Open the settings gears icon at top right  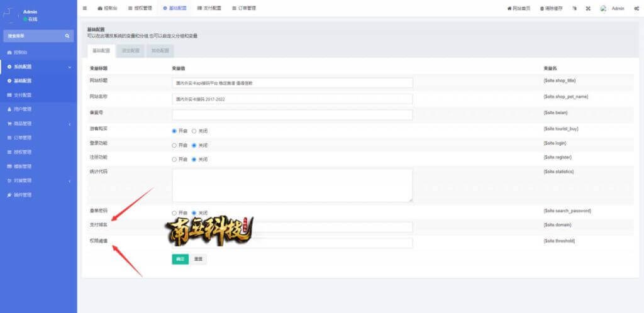636,8
